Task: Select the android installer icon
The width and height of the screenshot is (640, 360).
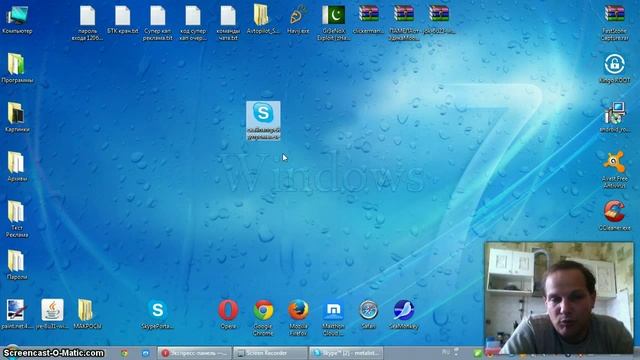Action: [x=614, y=117]
